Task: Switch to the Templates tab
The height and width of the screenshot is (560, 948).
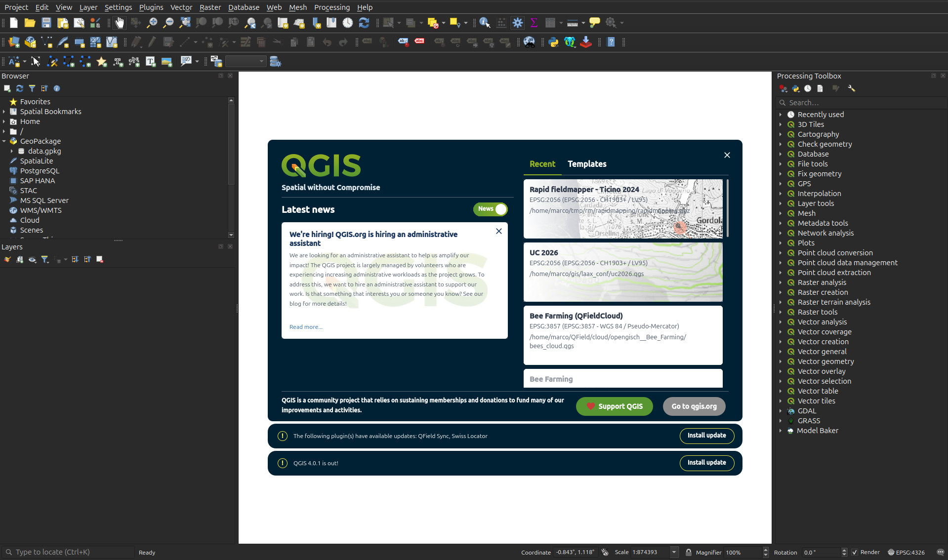Action: 587,164
